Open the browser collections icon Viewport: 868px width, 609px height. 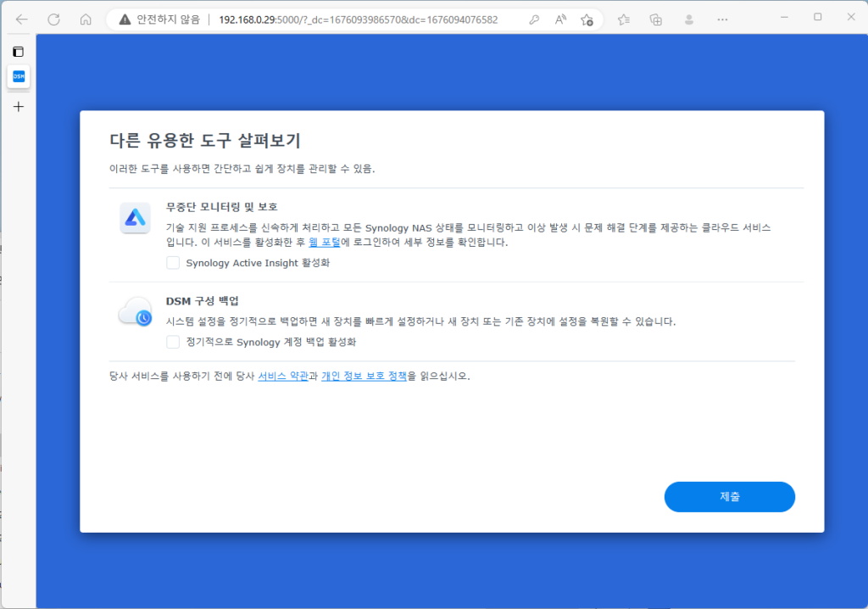coord(656,20)
